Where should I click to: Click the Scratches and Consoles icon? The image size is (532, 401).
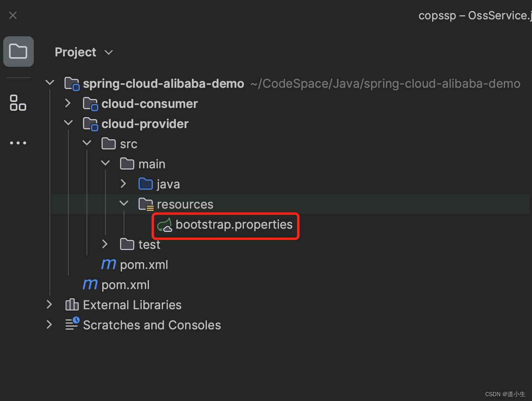[72, 324]
